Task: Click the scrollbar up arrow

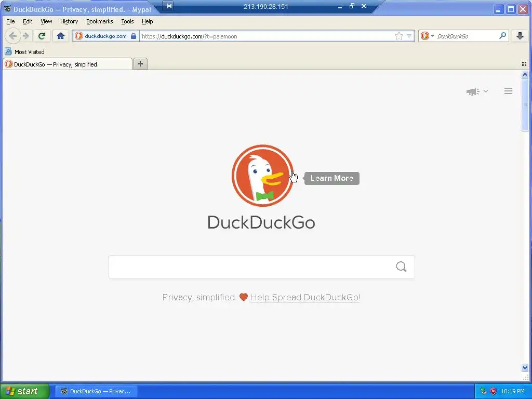Action: [525, 75]
